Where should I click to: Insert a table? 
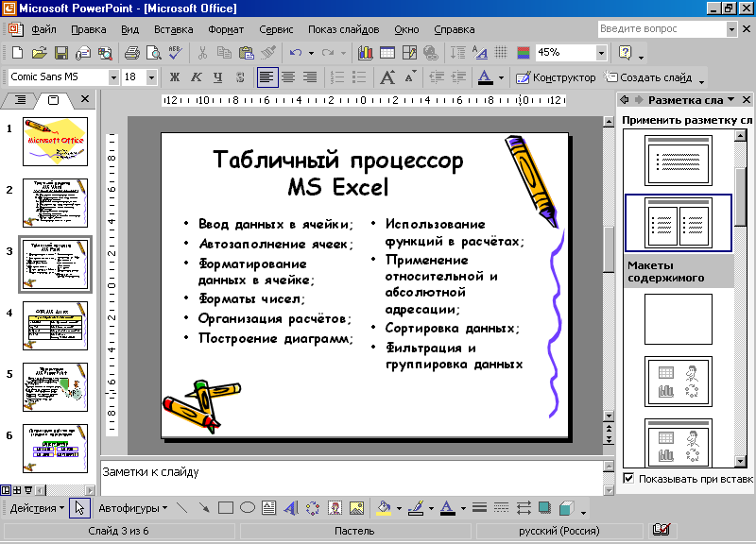(x=387, y=53)
